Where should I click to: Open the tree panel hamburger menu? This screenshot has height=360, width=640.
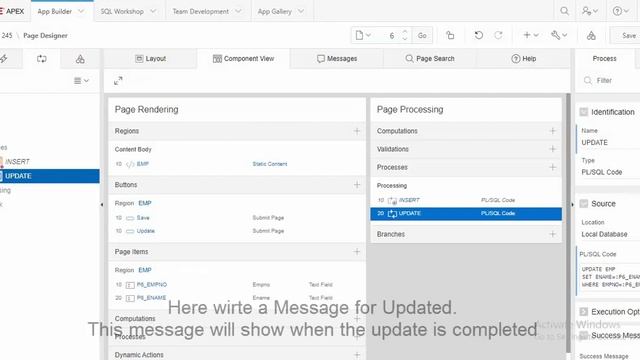point(81,81)
